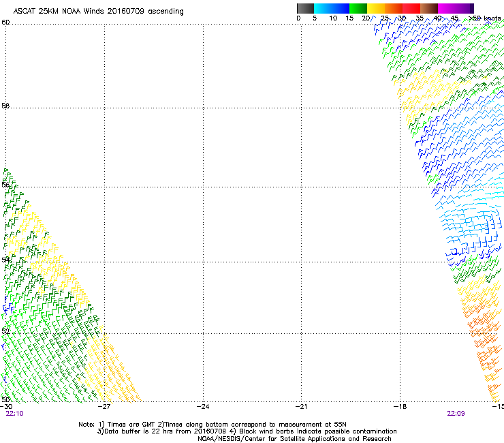504x443 pixels.
Task: Select the longitude label '-21'
Action: tap(302, 407)
